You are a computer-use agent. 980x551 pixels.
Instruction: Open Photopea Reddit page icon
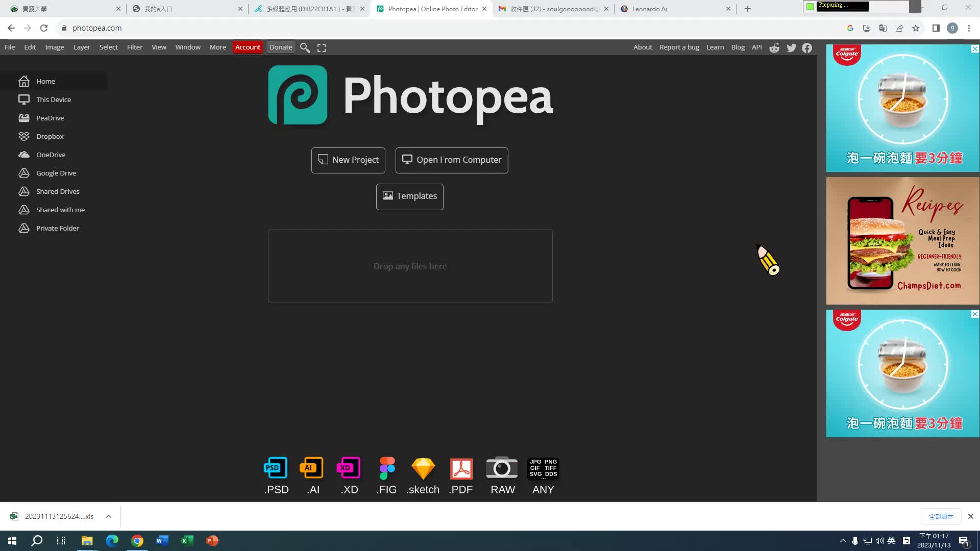point(774,47)
